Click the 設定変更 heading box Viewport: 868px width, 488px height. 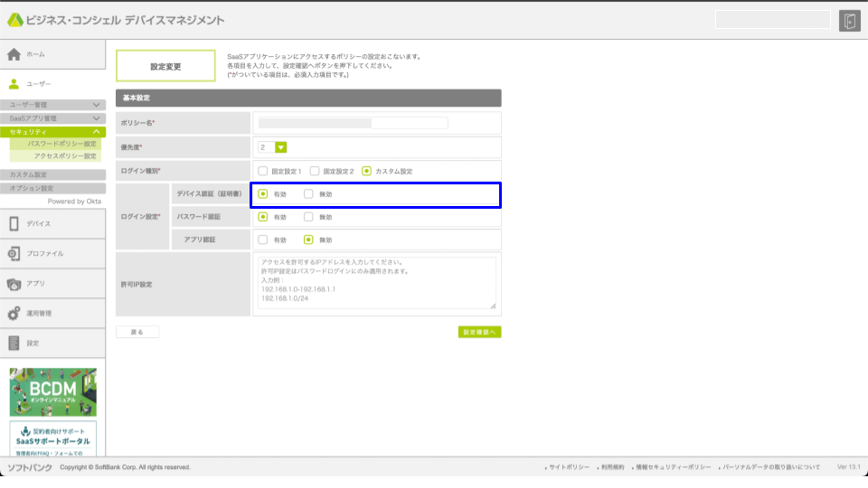[x=165, y=66]
